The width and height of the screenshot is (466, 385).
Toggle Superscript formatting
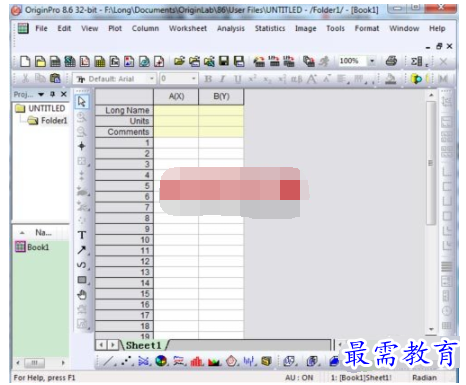pyautogui.click(x=252, y=79)
